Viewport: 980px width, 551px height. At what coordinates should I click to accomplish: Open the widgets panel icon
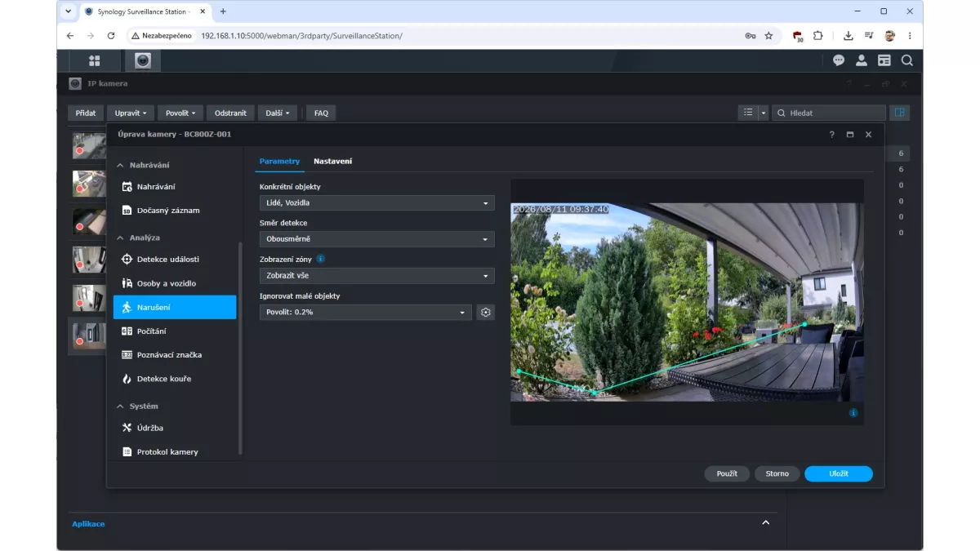pyautogui.click(x=884, y=60)
